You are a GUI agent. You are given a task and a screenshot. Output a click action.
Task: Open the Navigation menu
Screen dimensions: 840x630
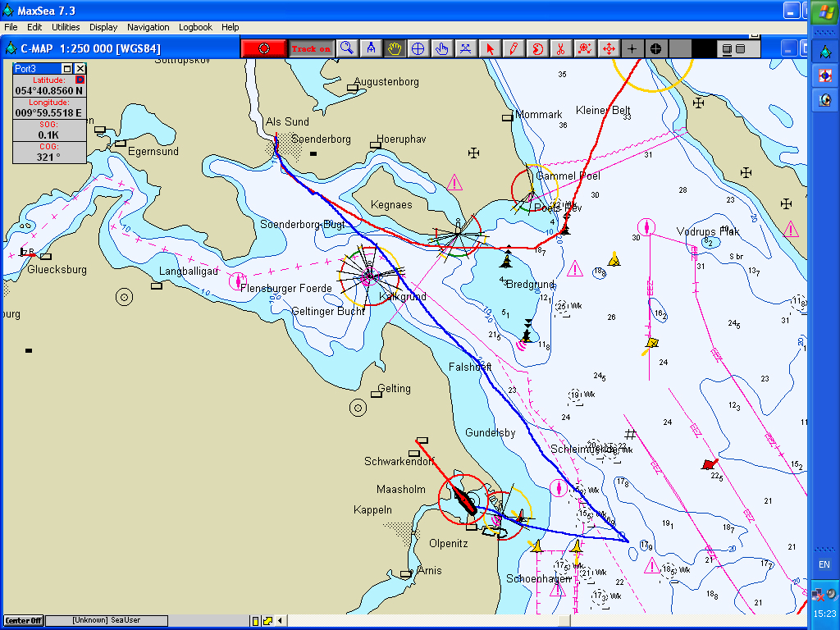pyautogui.click(x=148, y=27)
